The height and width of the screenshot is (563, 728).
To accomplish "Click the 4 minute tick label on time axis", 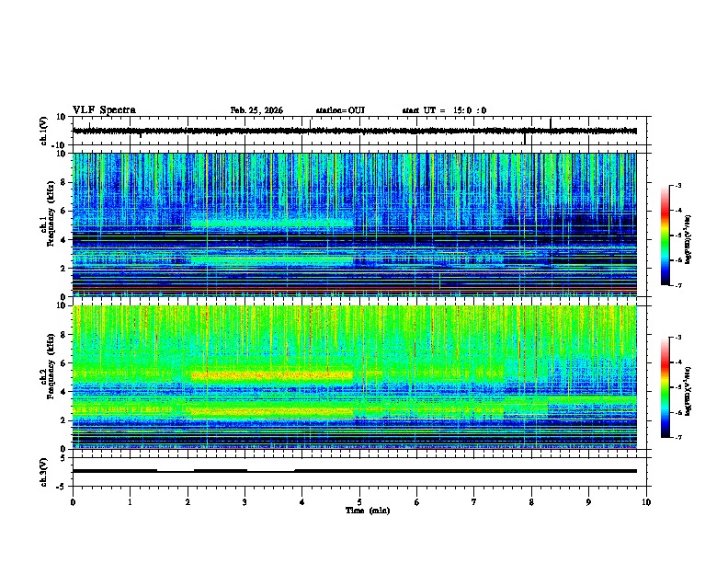I will coord(301,502).
